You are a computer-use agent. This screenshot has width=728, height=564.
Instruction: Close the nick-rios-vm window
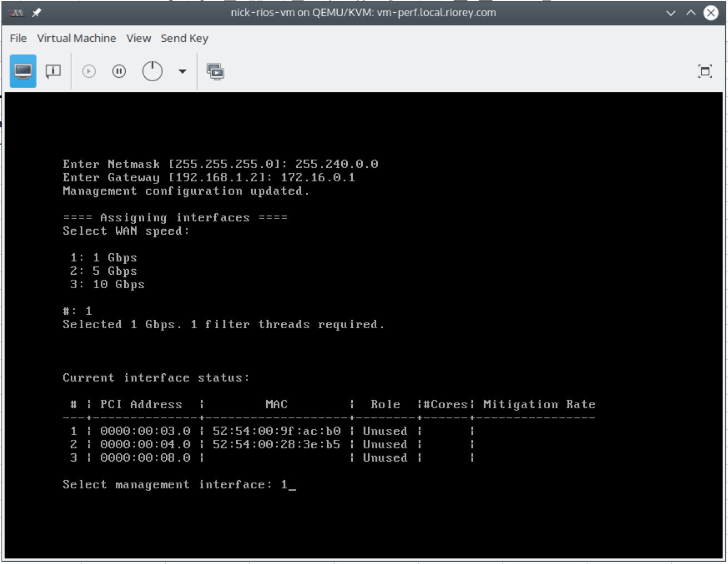pos(711,13)
